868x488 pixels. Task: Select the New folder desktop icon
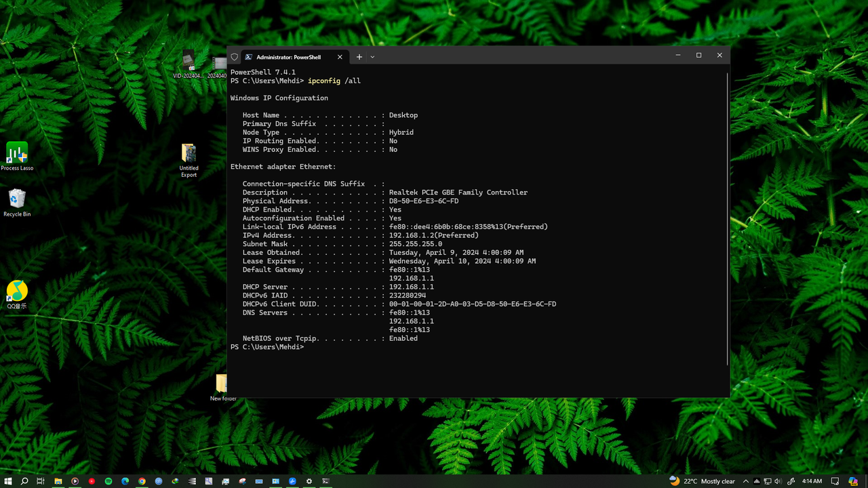tap(222, 388)
